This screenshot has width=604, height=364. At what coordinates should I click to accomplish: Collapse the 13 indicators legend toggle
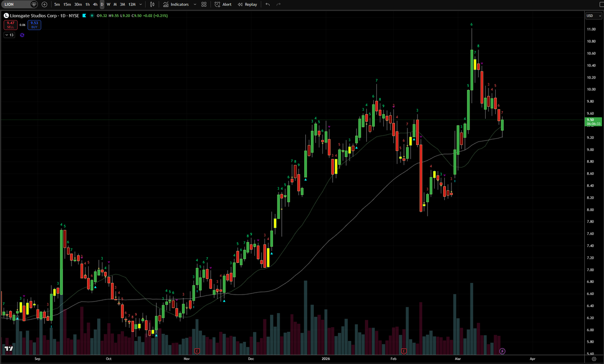[9, 35]
